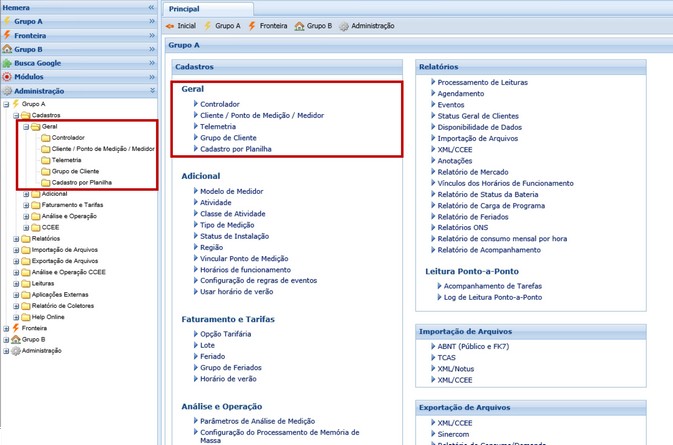Collapse the Hemera sidebar with double-arrow
Image resolution: width=673 pixels, height=445 pixels.
click(x=152, y=7)
